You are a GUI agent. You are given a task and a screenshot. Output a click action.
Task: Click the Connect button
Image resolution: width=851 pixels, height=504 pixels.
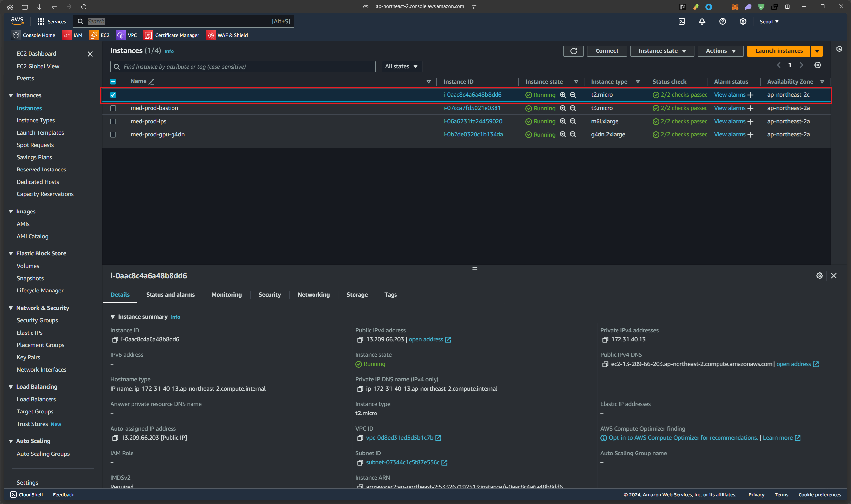[x=606, y=51]
